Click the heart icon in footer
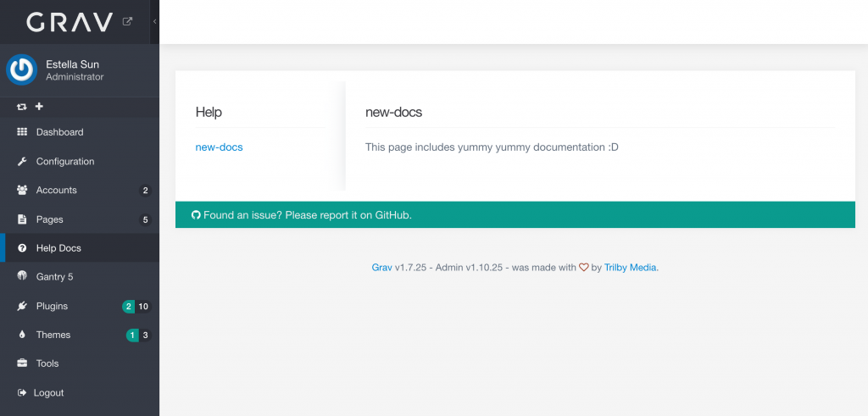The height and width of the screenshot is (416, 868). (x=583, y=267)
